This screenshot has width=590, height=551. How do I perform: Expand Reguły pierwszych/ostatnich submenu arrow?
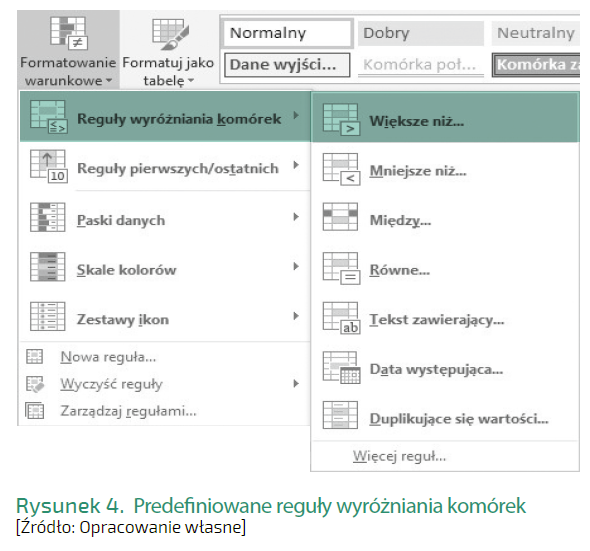(296, 165)
